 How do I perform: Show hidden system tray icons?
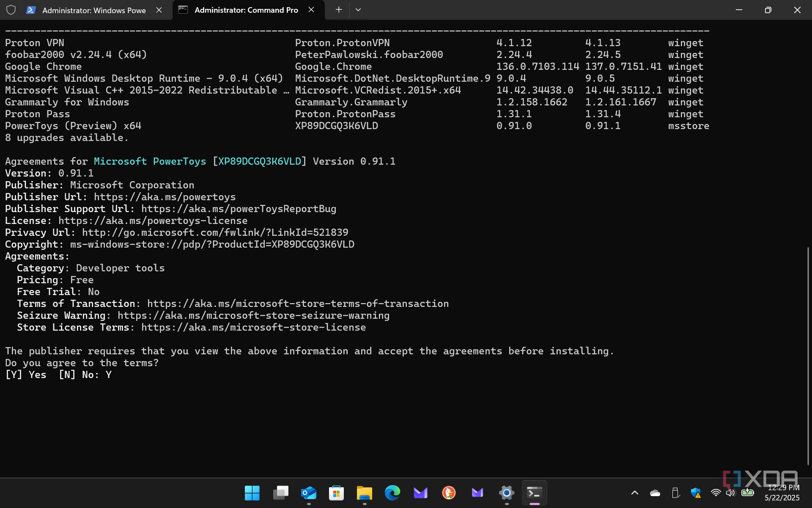tap(635, 493)
